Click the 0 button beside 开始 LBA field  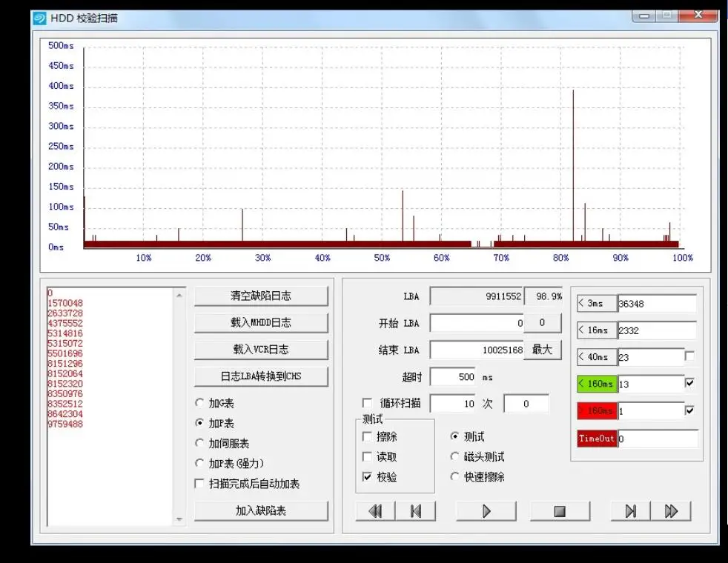(x=542, y=323)
